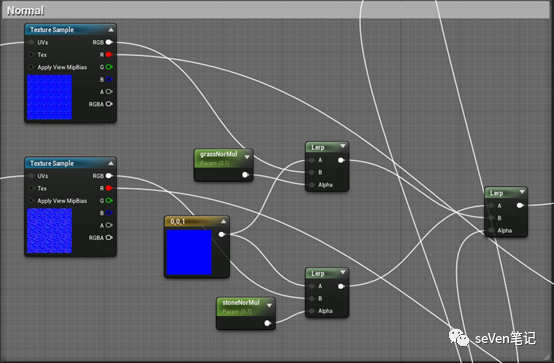Click A input pin of rightmost Lerp

coord(491,206)
